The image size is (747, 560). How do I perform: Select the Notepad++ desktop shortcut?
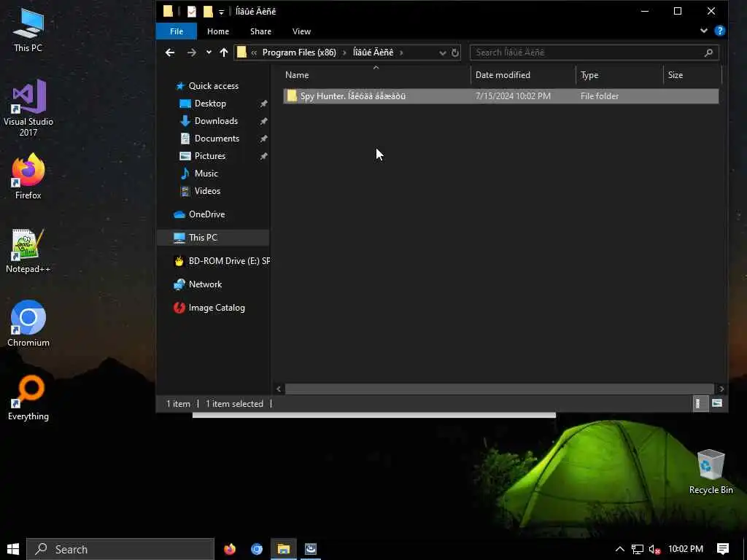coord(28,251)
